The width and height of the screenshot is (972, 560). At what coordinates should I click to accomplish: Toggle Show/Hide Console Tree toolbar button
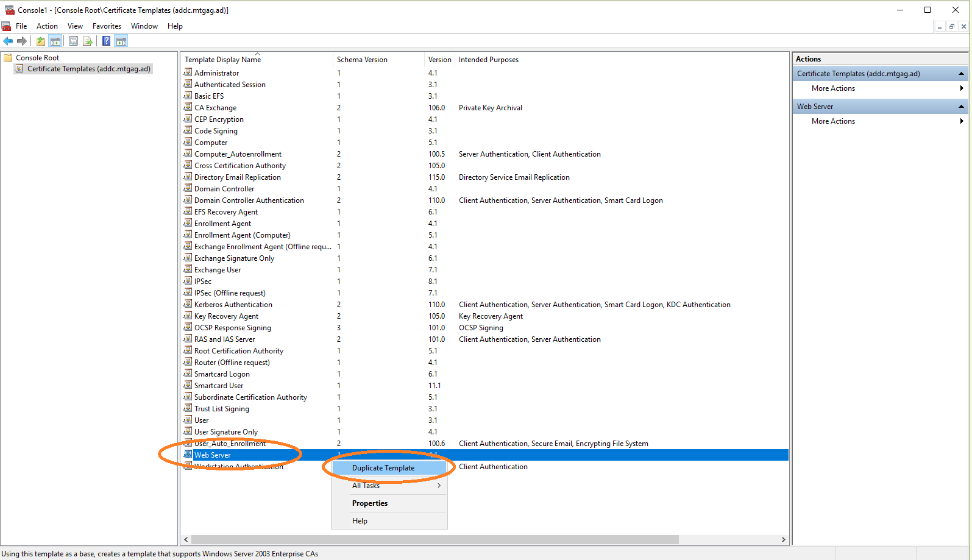pos(55,41)
